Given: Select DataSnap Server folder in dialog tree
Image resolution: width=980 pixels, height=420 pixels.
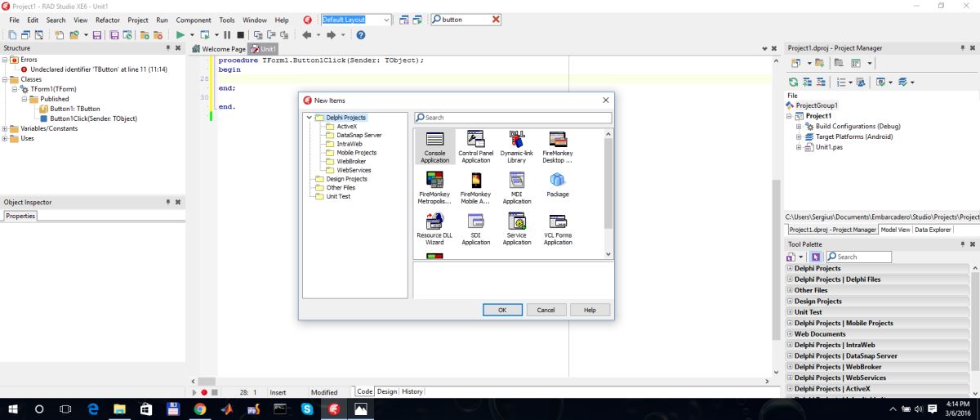Looking at the screenshot, I should pyautogui.click(x=359, y=135).
